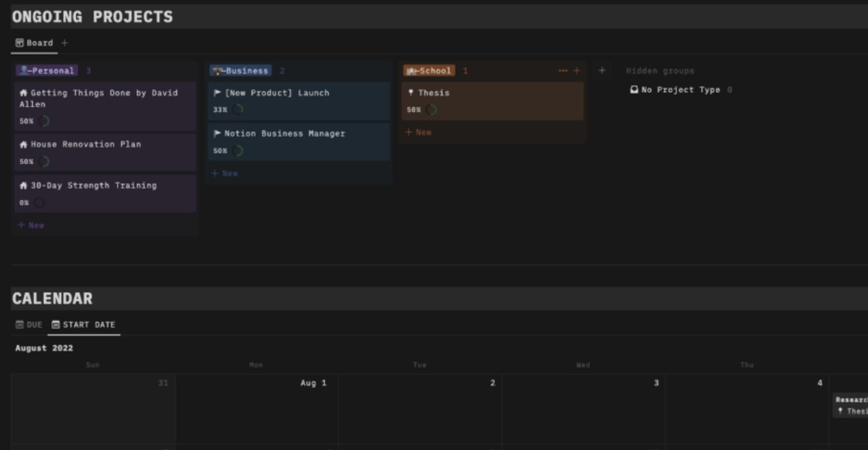Add a new card under Business
The height and width of the screenshot is (450, 868).
click(225, 173)
